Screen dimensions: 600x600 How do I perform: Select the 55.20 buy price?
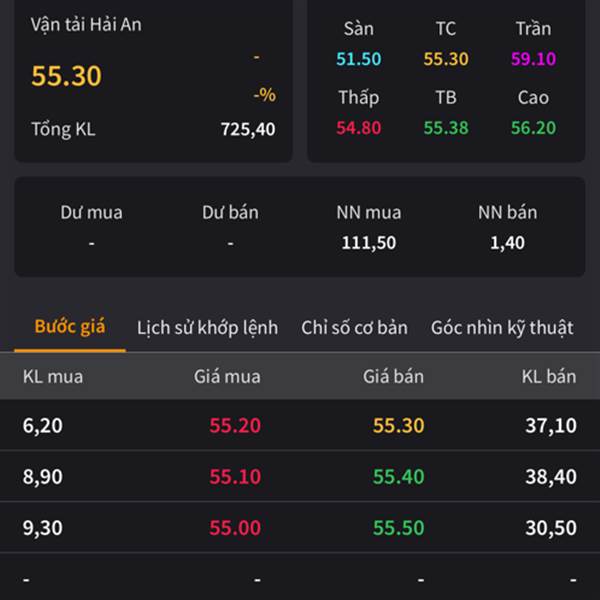click(235, 425)
